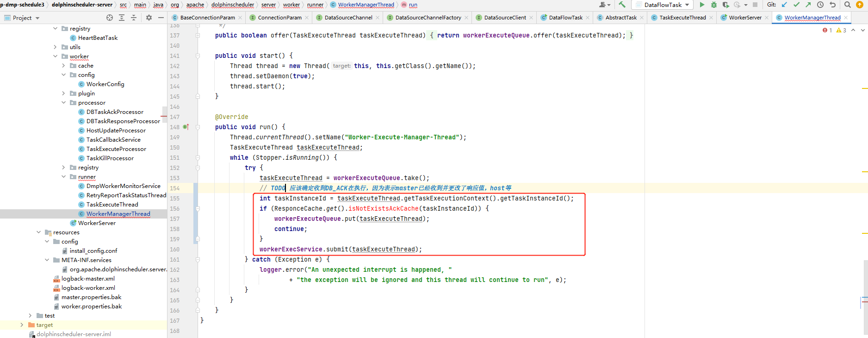Expand the utils folder
The width and height of the screenshot is (868, 338).
(56, 47)
